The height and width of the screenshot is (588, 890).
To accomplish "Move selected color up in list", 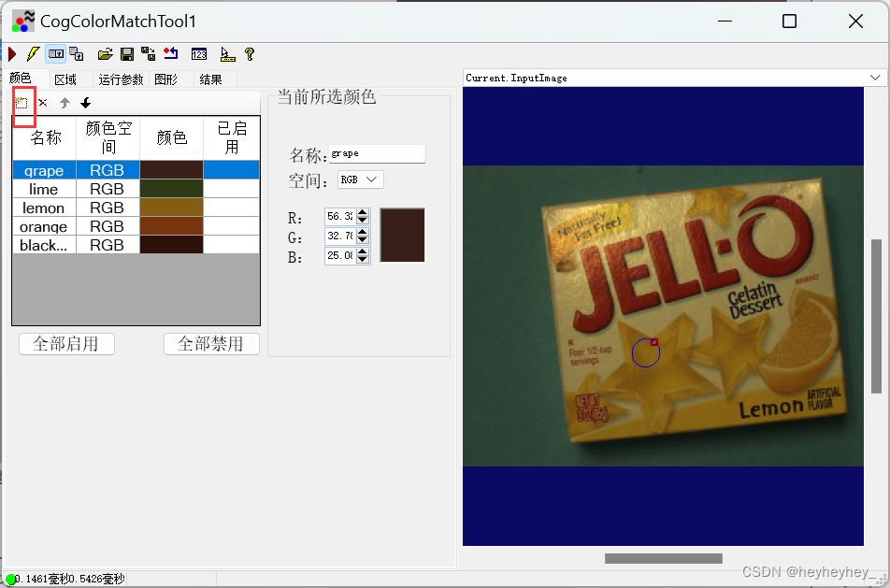I will (x=65, y=103).
